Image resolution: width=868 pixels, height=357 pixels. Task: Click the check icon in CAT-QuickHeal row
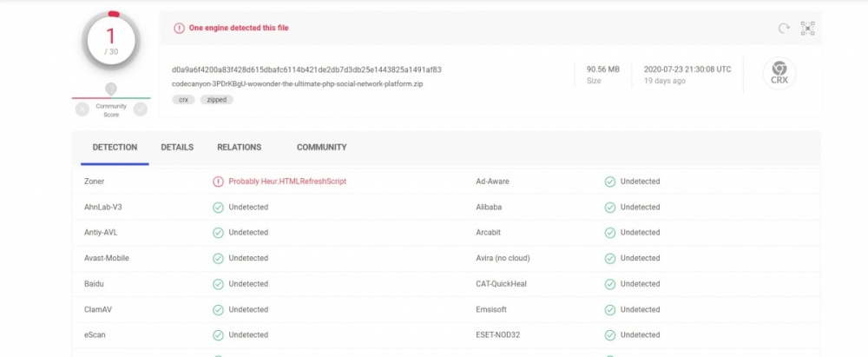609,284
